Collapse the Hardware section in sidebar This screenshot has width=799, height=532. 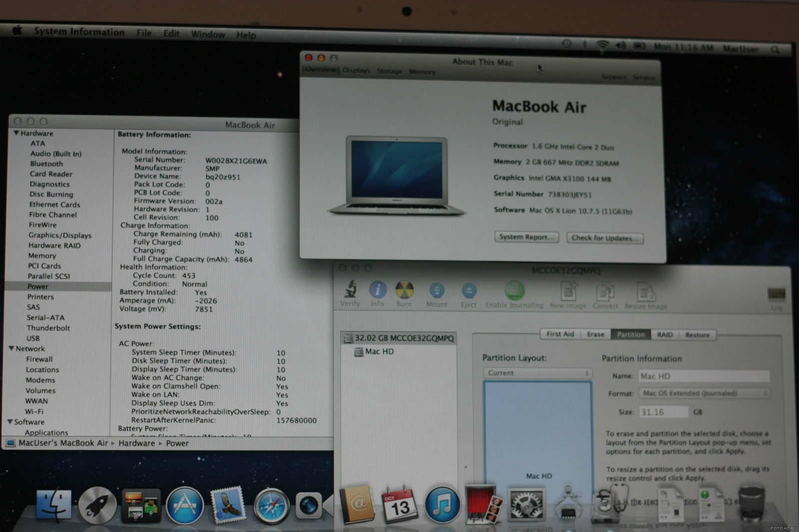click(x=16, y=133)
